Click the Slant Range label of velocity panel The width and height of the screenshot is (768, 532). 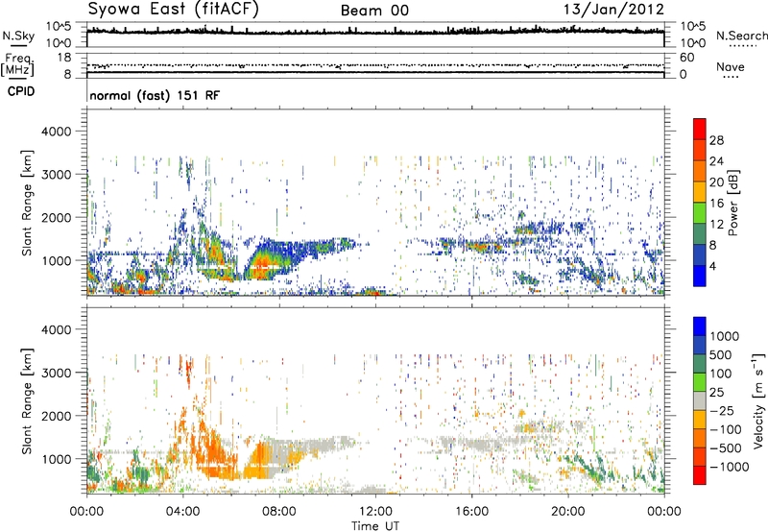tap(27, 400)
